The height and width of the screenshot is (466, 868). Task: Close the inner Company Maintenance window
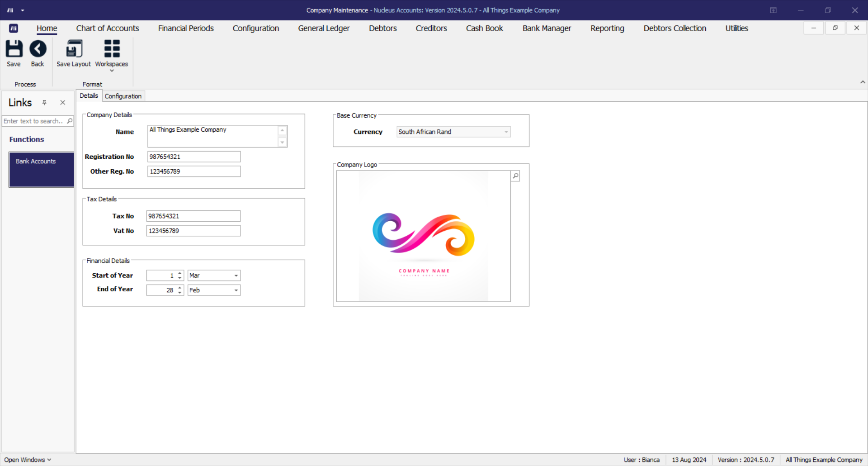point(857,28)
